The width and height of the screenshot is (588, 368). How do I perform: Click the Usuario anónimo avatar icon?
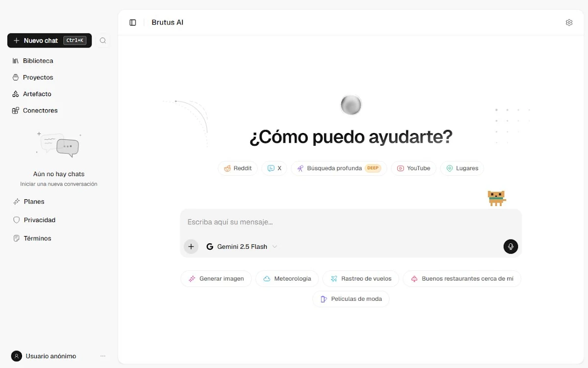(x=17, y=356)
